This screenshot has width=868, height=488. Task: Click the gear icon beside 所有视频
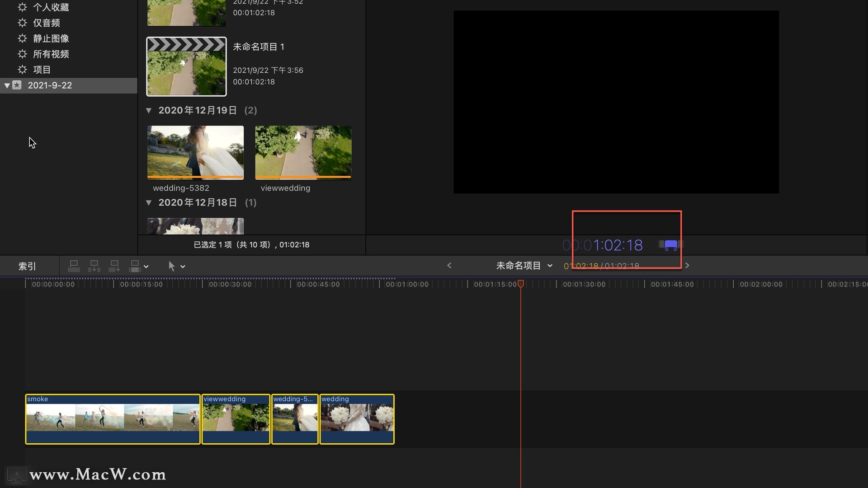[x=22, y=54]
